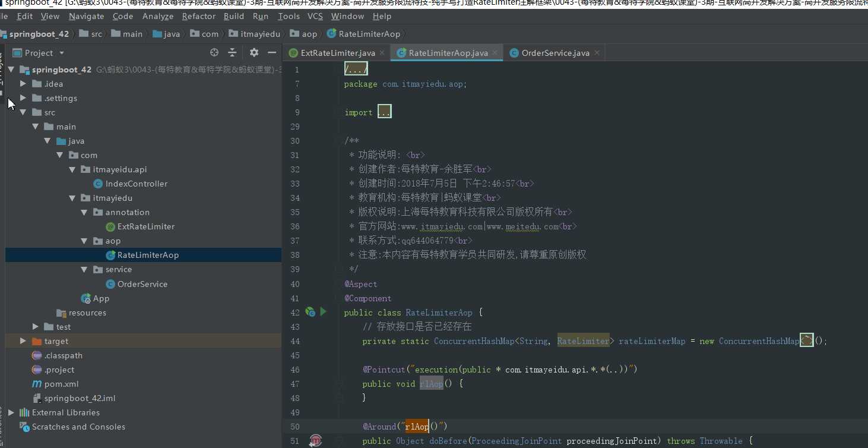
Task: Click the resources folder icon
Action: 61,313
